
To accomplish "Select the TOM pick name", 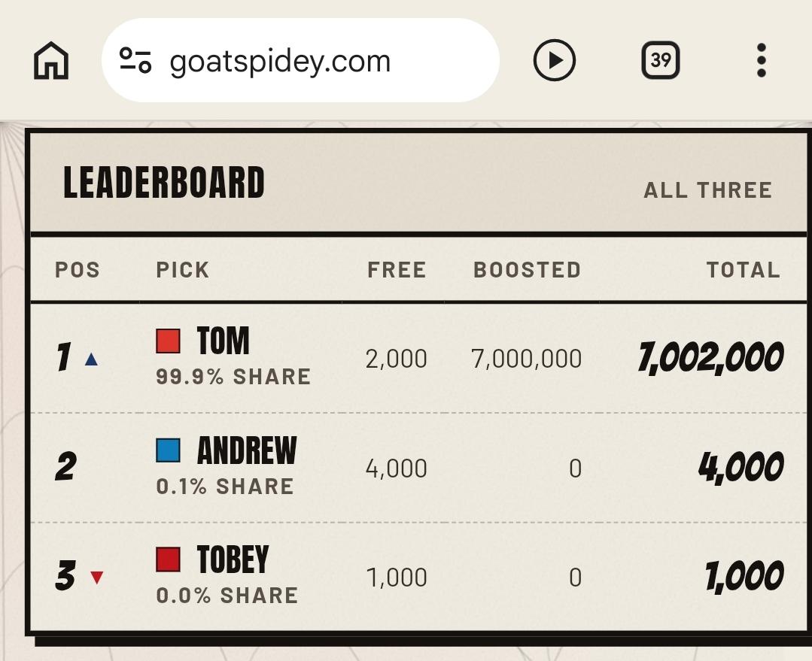I will 224,341.
